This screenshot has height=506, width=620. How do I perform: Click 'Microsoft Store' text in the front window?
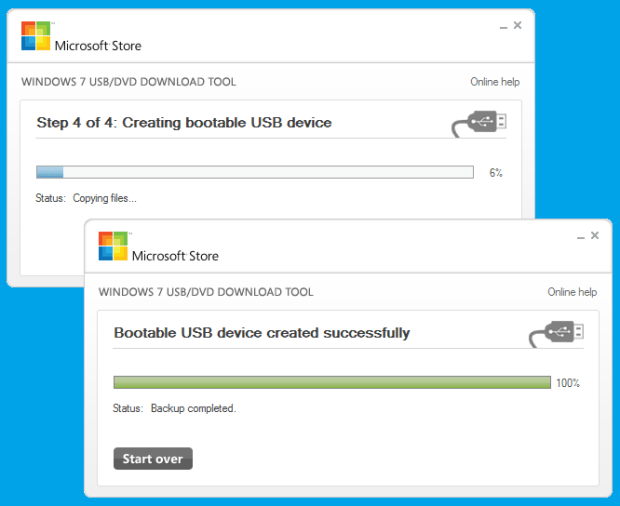click(175, 256)
